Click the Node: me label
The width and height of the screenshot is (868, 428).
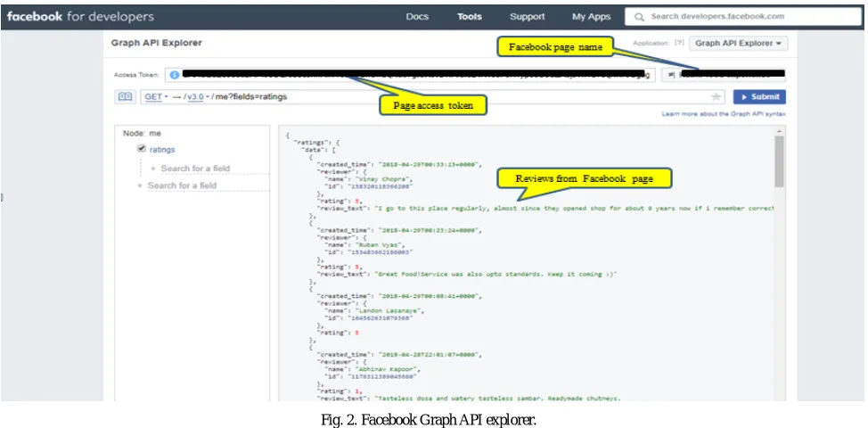pos(142,134)
